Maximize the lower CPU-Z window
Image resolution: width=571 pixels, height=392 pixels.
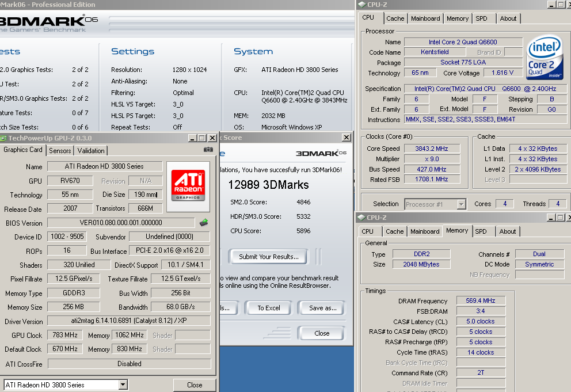click(x=561, y=218)
